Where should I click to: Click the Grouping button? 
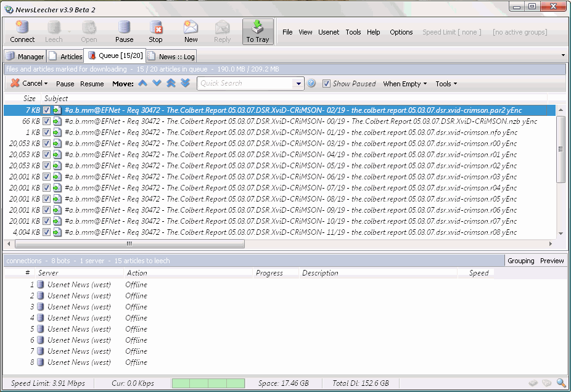[x=521, y=261]
